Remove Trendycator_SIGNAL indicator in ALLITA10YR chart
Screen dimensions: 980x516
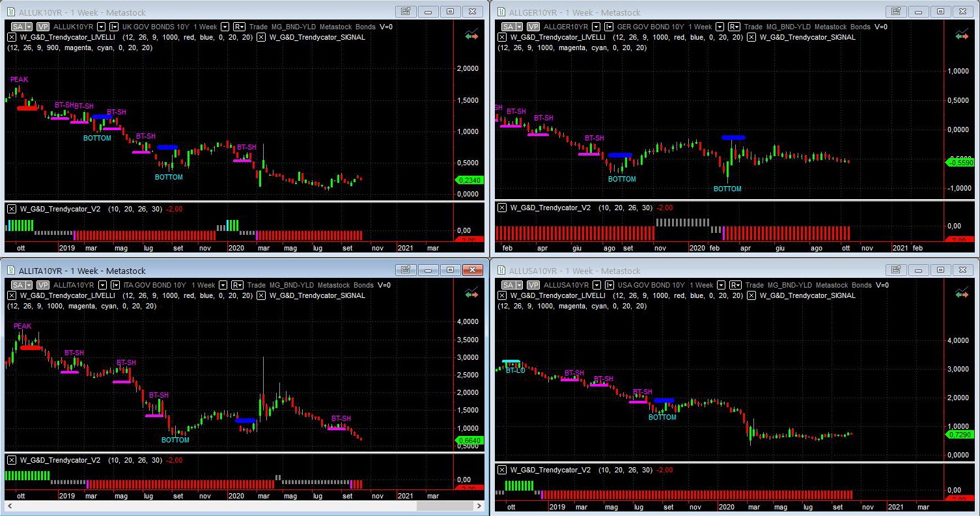point(261,295)
